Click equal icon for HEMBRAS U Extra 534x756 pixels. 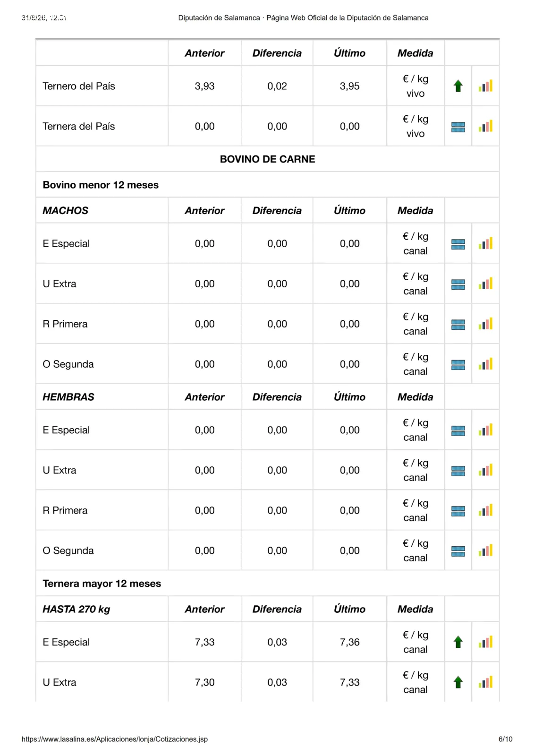[x=458, y=471]
